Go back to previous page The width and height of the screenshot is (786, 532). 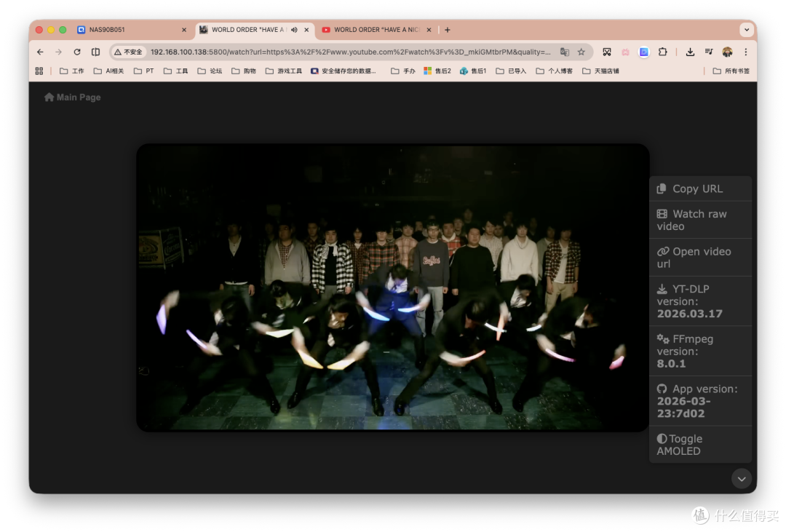point(40,52)
